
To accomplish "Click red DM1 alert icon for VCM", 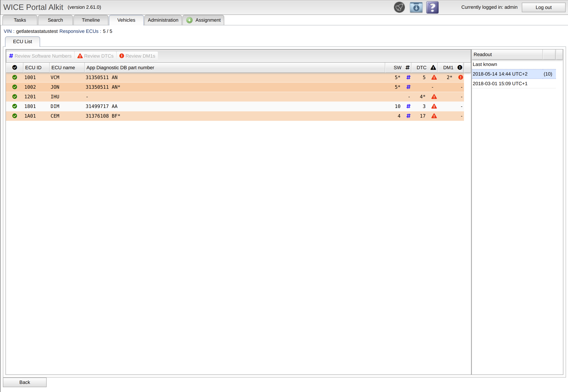I will pos(460,77).
